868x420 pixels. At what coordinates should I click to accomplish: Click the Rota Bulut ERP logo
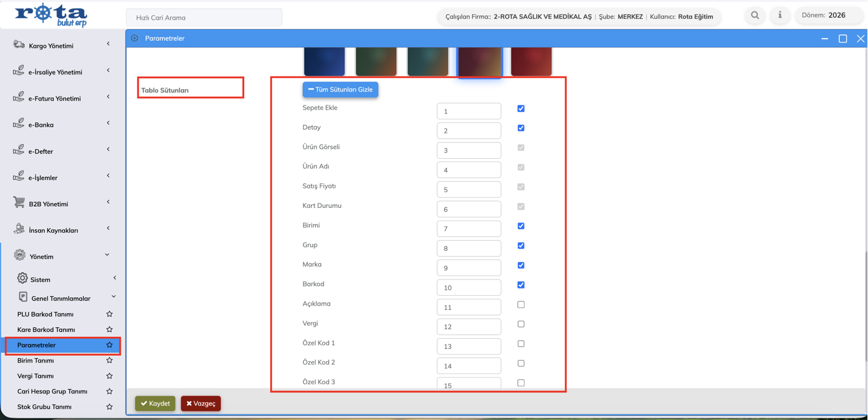[51, 15]
